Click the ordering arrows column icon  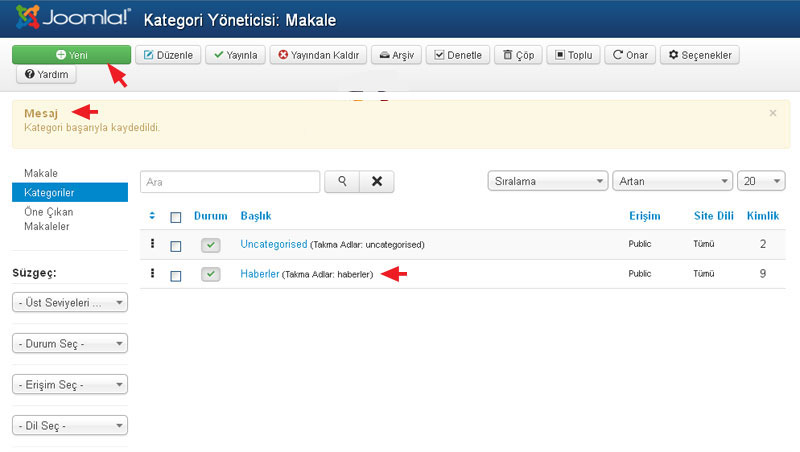coord(152,216)
